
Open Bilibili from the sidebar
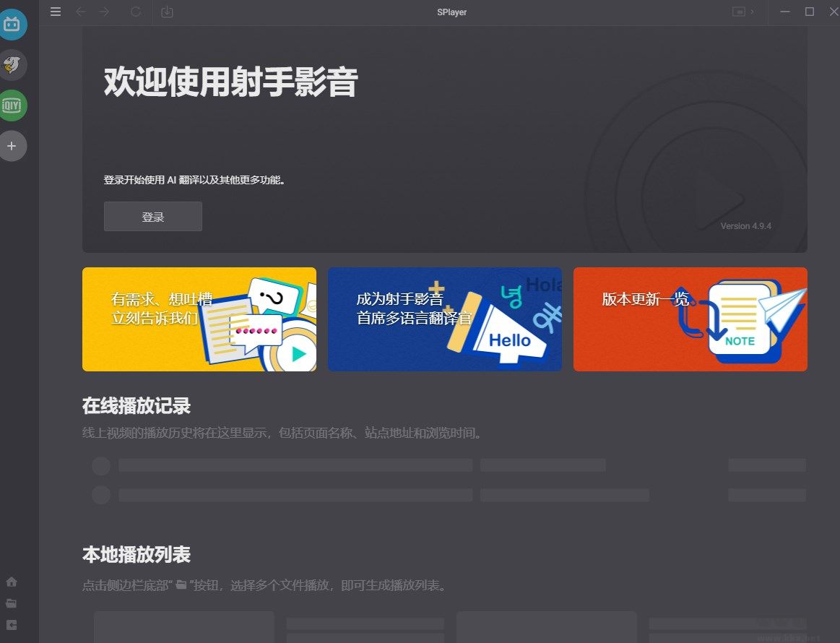tap(13, 24)
